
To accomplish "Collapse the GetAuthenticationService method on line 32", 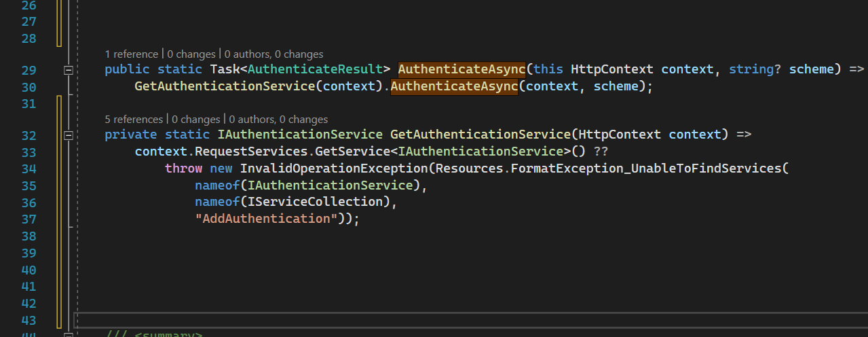I will point(68,135).
